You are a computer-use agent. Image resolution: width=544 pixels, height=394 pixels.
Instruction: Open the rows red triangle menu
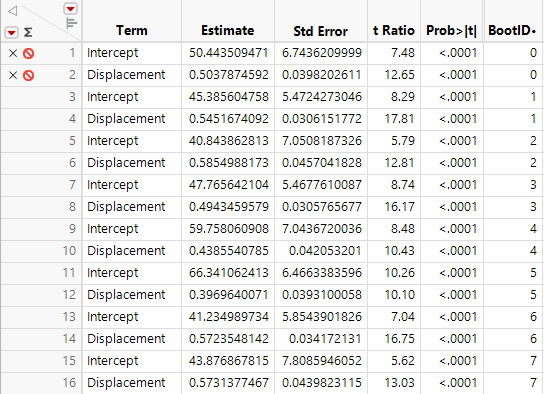[x=11, y=33]
